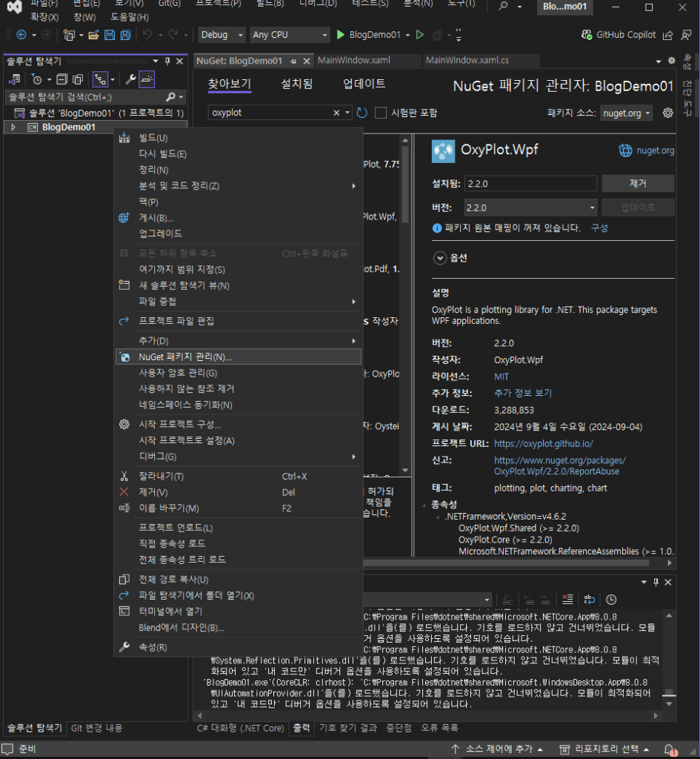Image resolution: width=700 pixels, height=759 pixels.
Task: Click the share icon beside GitHub Copilot
Action: coord(667,35)
